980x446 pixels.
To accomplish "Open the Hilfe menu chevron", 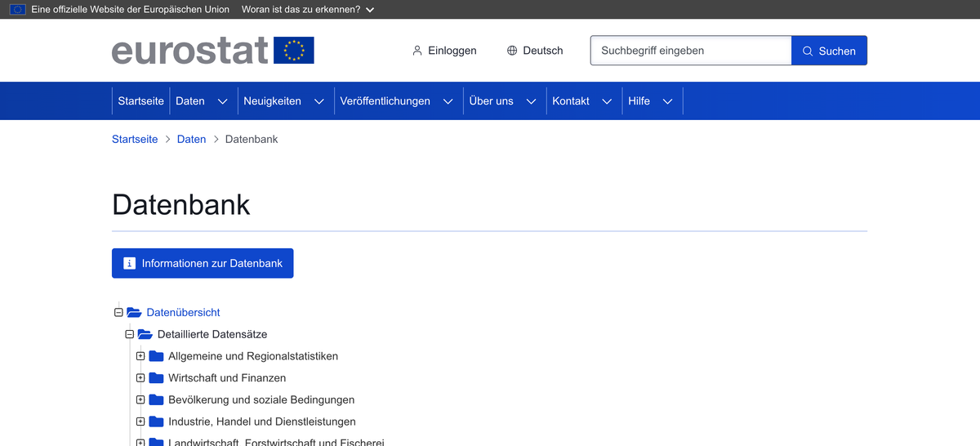I will 667,101.
